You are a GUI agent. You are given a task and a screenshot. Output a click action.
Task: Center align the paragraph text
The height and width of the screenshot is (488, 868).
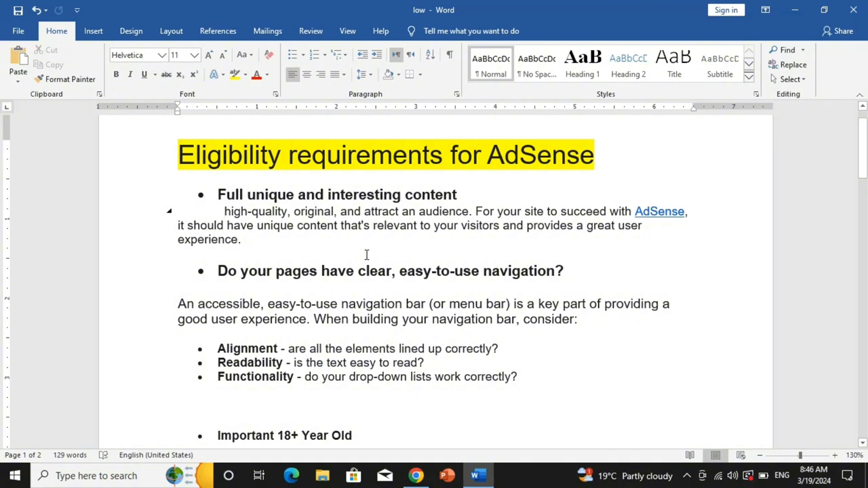tap(307, 75)
